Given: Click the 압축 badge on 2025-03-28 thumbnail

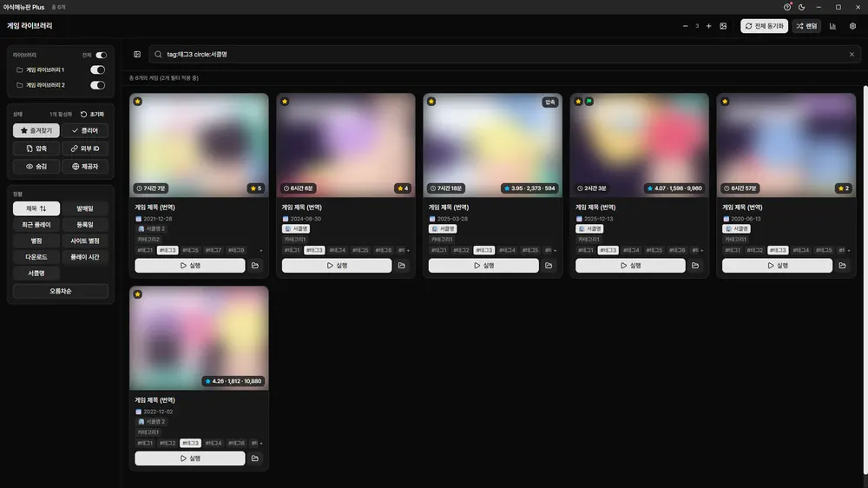Looking at the screenshot, I should pos(549,102).
